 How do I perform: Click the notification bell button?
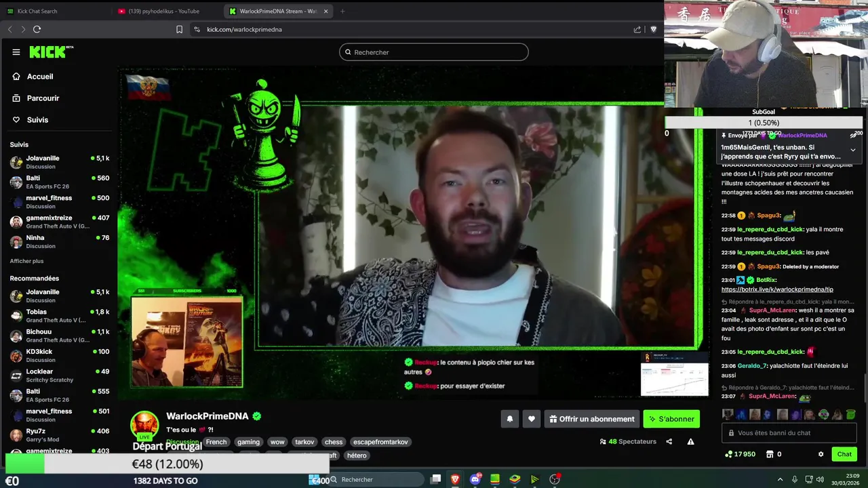click(x=510, y=419)
